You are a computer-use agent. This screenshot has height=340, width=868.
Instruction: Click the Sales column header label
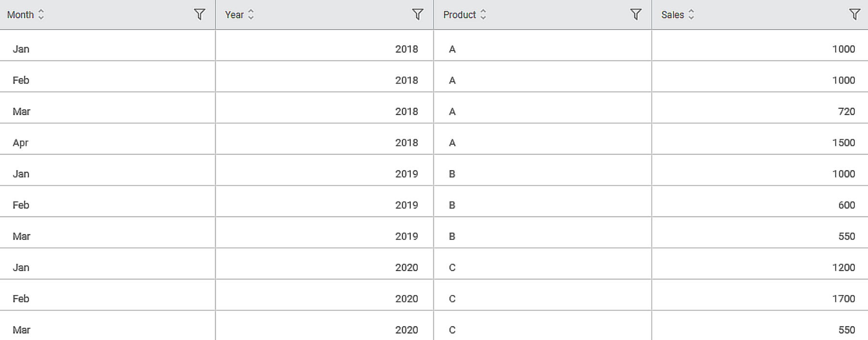(x=673, y=15)
